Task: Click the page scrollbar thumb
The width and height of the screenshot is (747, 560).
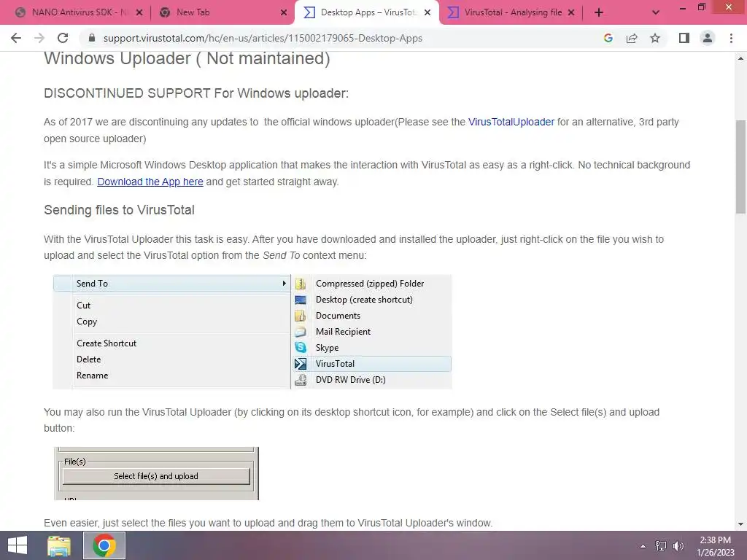Action: [x=740, y=167]
